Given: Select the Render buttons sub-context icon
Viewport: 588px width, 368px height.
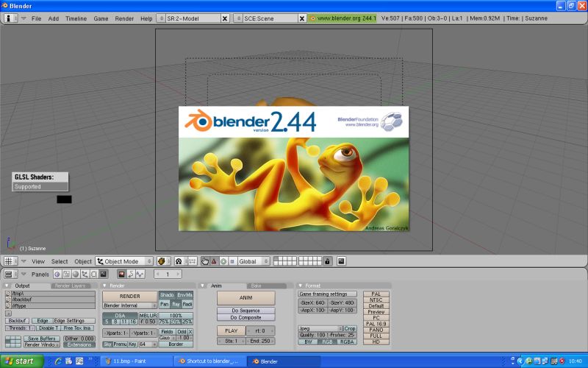Looking at the screenshot, I should pyautogui.click(x=121, y=274).
